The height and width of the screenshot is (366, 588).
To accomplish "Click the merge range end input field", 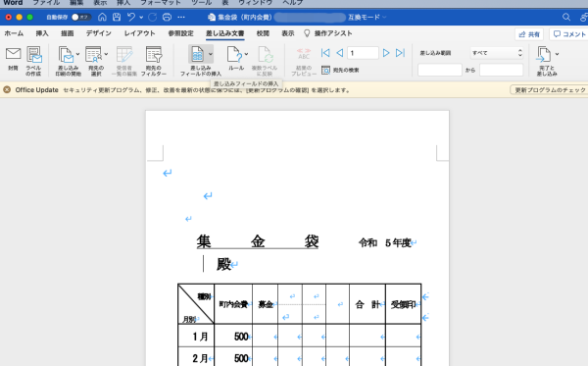I will click(502, 70).
